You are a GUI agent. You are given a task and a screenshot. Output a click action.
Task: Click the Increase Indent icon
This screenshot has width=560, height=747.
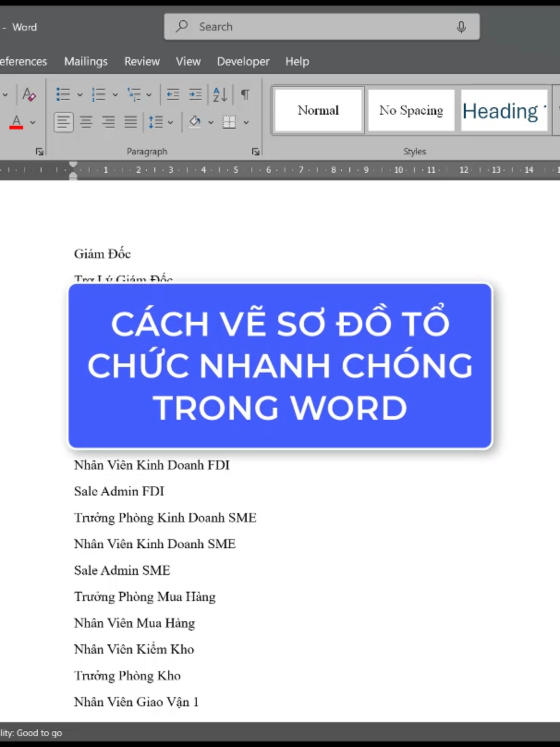click(195, 95)
